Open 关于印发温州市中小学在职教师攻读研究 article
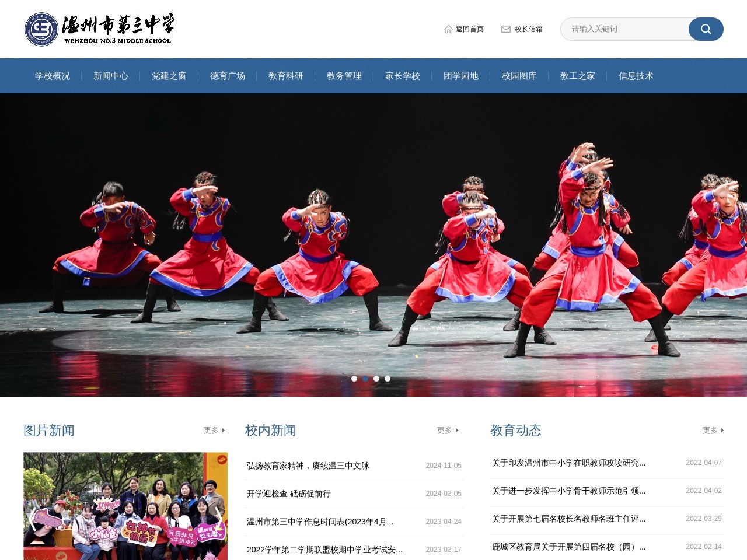Viewport: 747px width, 560px height. [569, 463]
